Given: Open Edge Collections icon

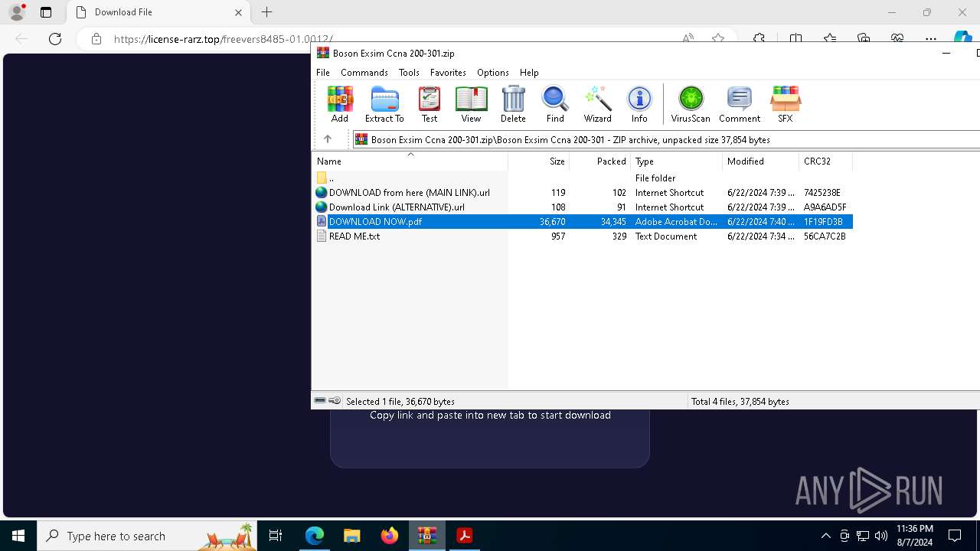Looking at the screenshot, I should [864, 38].
